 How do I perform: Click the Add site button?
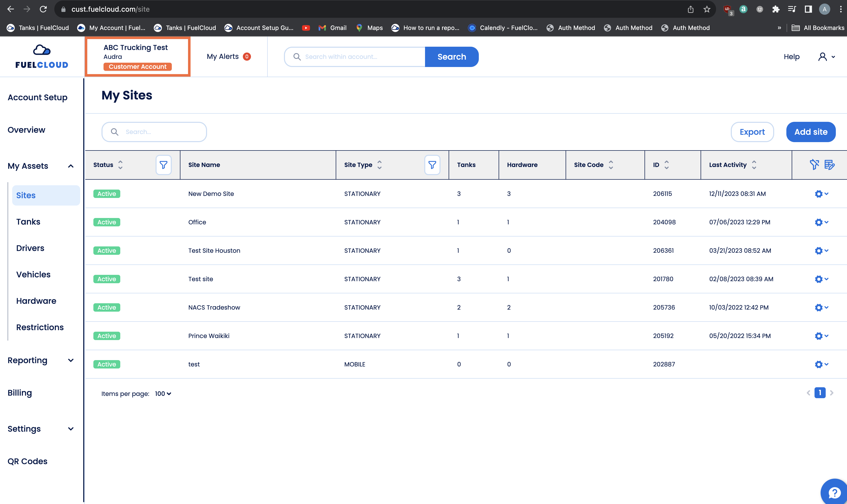(811, 132)
